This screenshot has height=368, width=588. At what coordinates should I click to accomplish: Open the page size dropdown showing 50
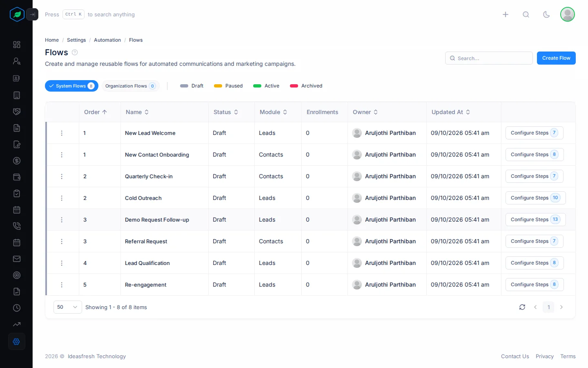68,307
